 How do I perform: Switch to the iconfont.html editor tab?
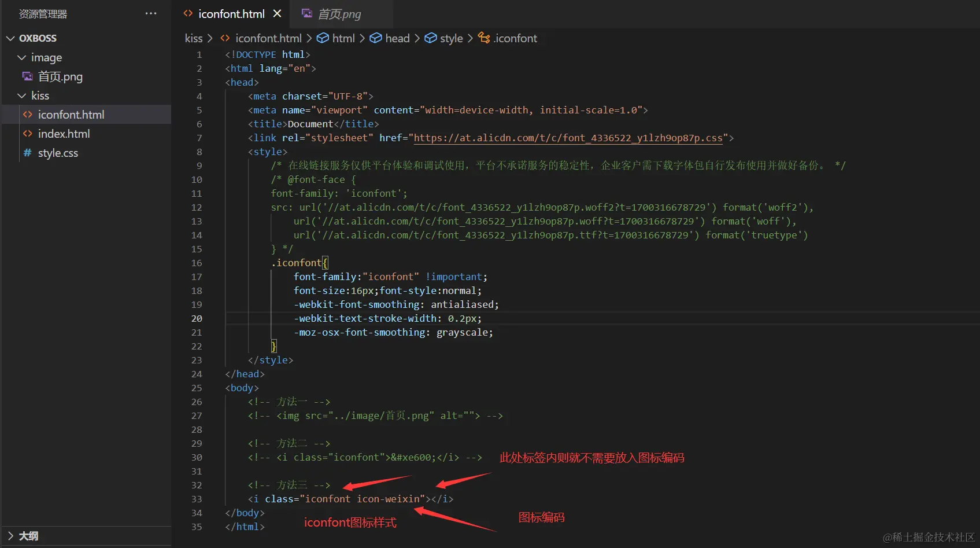[x=231, y=14]
